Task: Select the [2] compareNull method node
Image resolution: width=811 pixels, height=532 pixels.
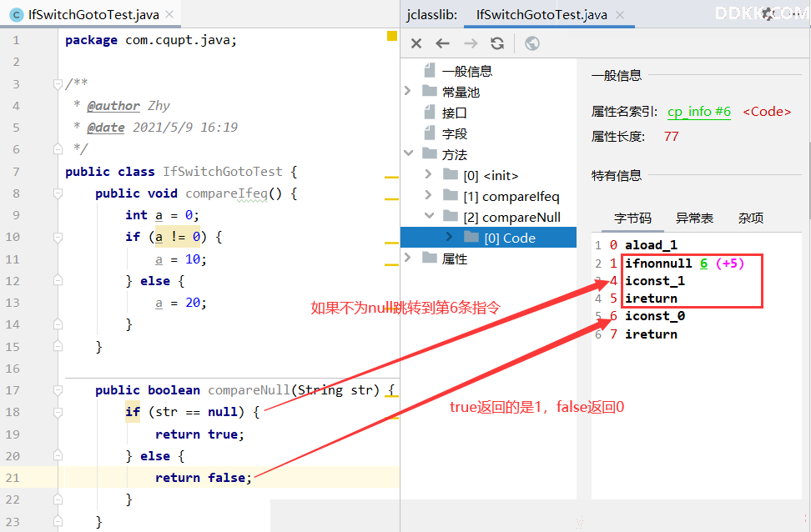Action: click(512, 217)
